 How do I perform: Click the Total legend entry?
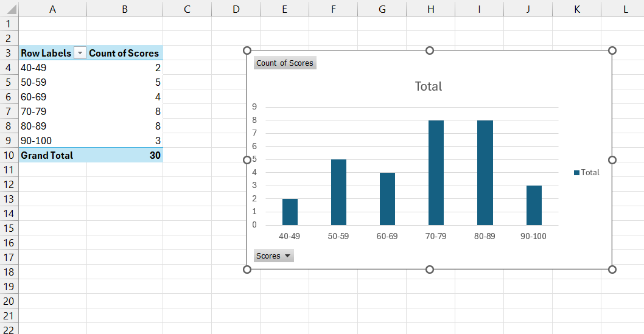(x=587, y=172)
